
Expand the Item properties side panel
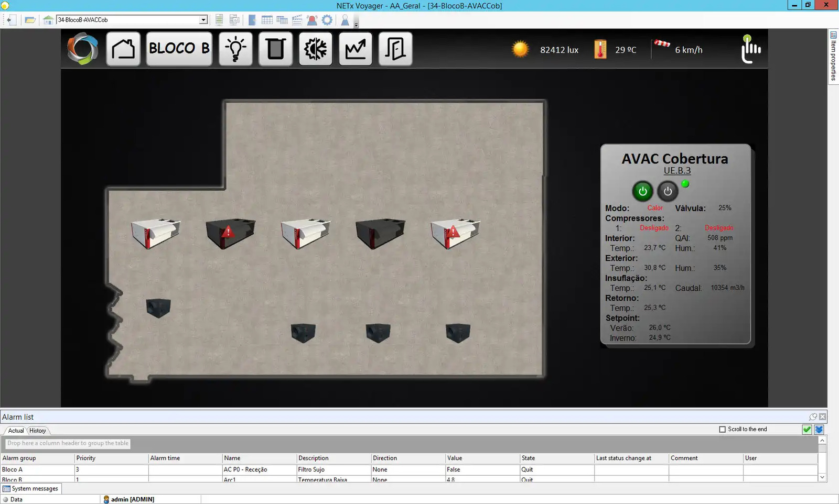[833, 55]
